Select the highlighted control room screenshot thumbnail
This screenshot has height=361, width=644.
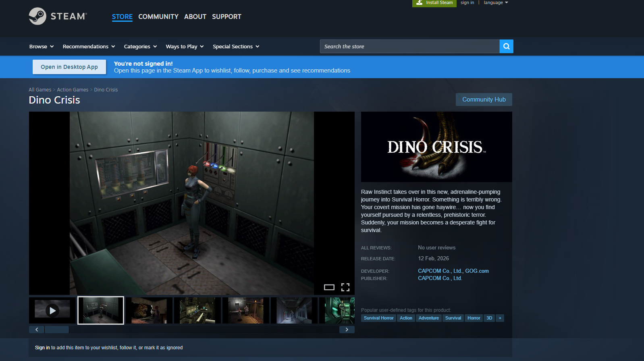pyautogui.click(x=101, y=310)
